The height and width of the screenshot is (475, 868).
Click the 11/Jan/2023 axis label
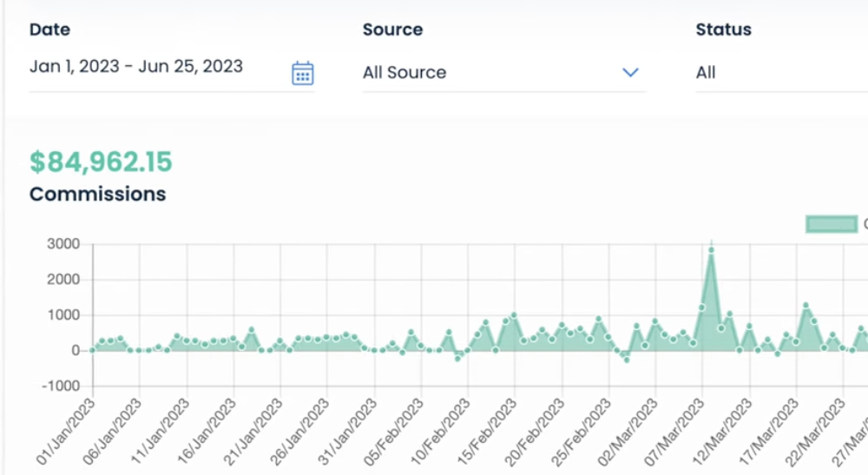coord(161,432)
